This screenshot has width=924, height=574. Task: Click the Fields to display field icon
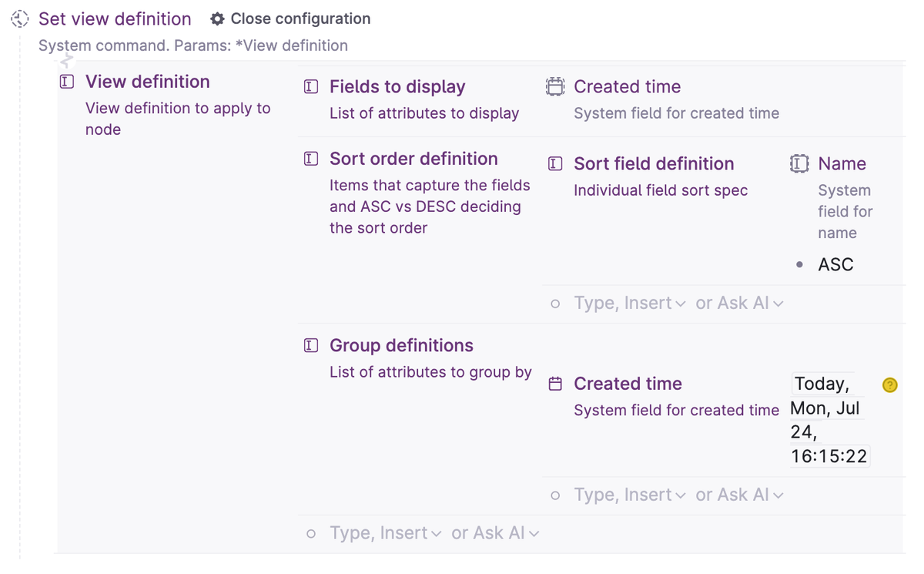coord(311,87)
